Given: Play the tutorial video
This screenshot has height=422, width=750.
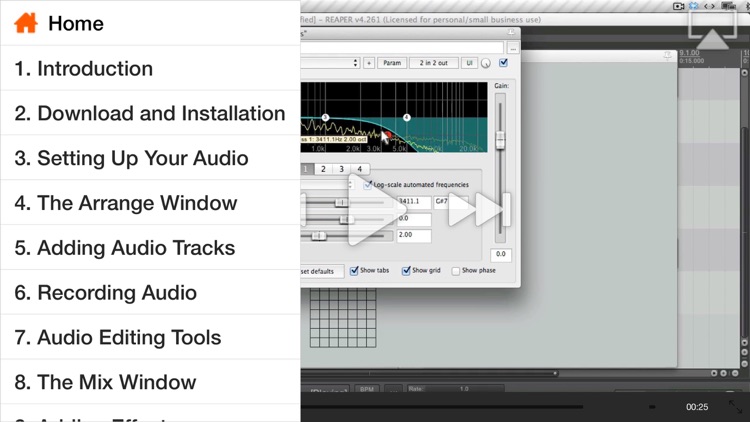Looking at the screenshot, I should click(x=375, y=211).
